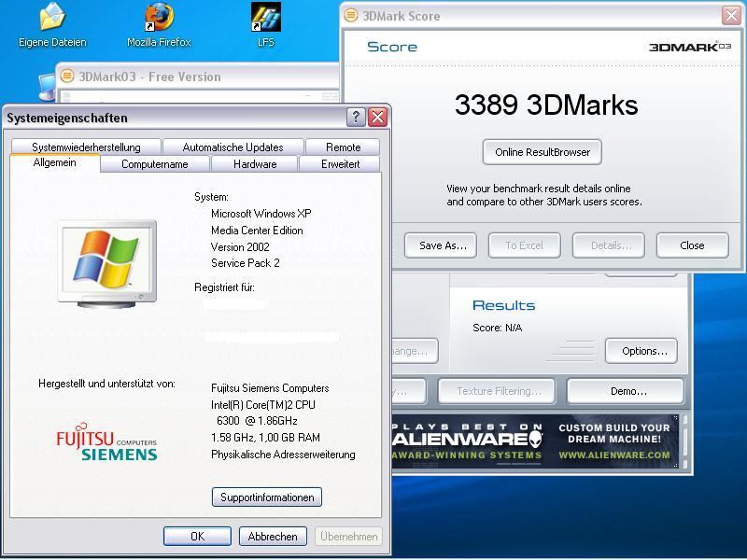Click Save As... in 3DMark Score

pos(441,245)
